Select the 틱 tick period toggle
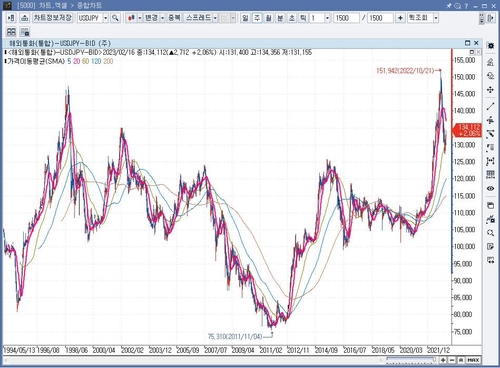Screen dimensions: 500x368 (x=303, y=18)
